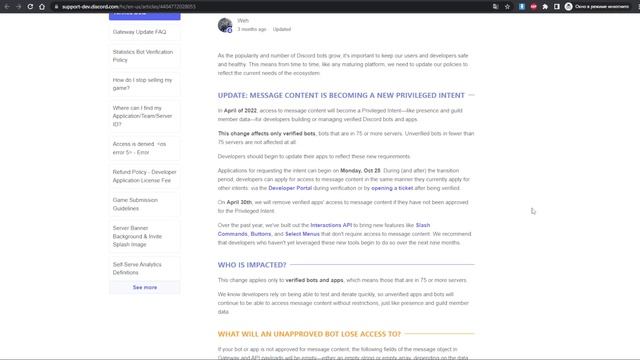Expand sidebar with See more
This screenshot has width=640, height=360.
click(144, 287)
